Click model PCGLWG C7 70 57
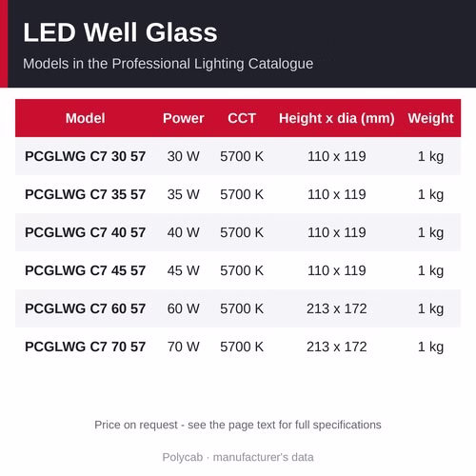The width and height of the screenshot is (476, 476). click(85, 347)
